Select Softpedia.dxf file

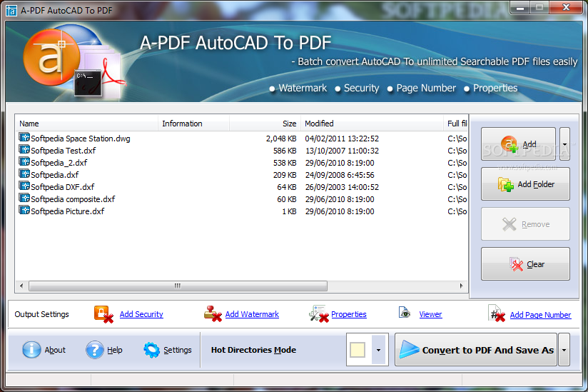point(55,175)
